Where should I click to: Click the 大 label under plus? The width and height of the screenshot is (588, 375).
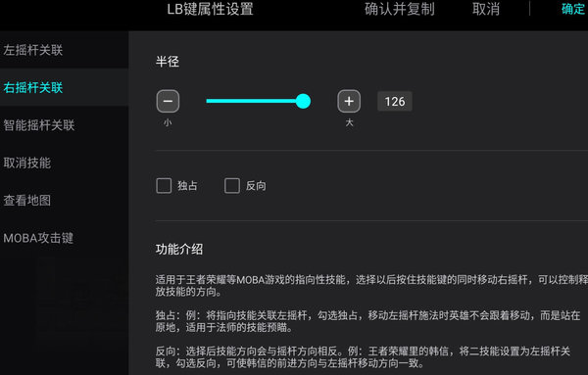pos(349,122)
